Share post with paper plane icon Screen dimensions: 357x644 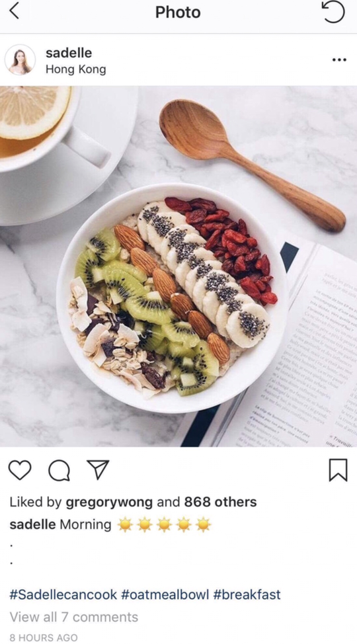[98, 470]
